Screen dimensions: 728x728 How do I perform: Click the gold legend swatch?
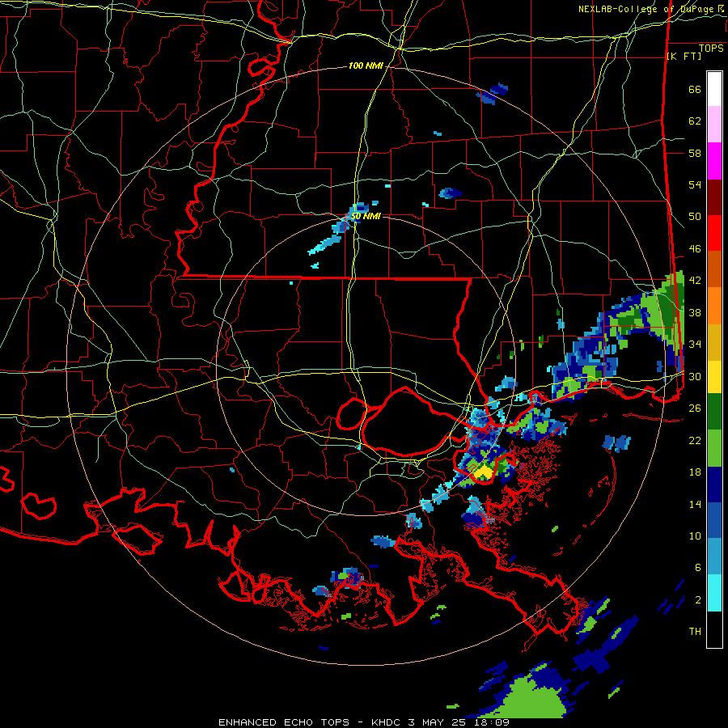point(714,341)
